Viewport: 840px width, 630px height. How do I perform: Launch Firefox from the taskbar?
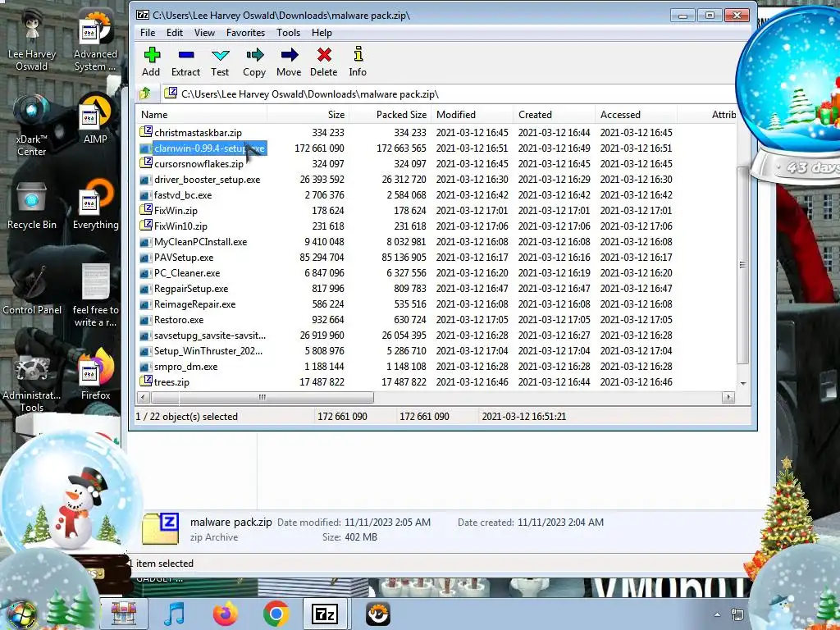225,614
